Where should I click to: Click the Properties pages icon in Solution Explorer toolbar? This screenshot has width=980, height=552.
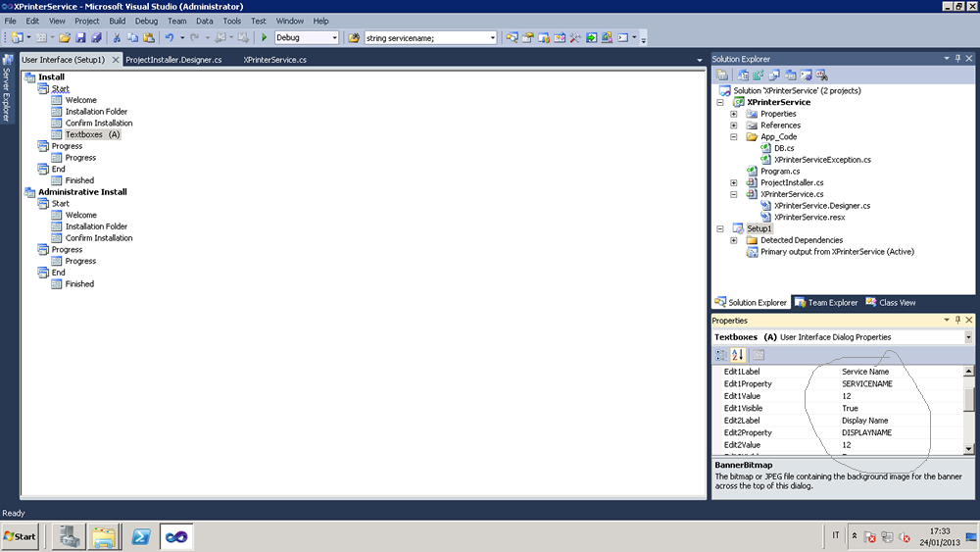pyautogui.click(x=722, y=75)
